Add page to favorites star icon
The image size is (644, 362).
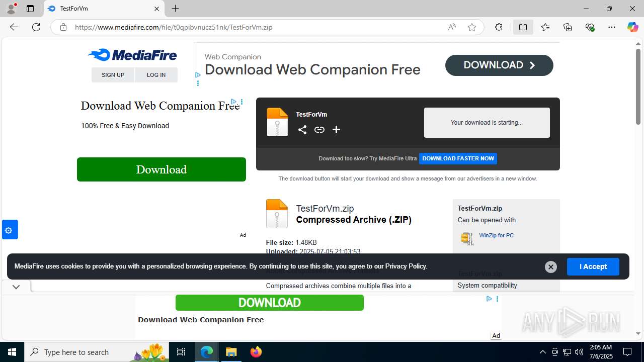(x=472, y=27)
